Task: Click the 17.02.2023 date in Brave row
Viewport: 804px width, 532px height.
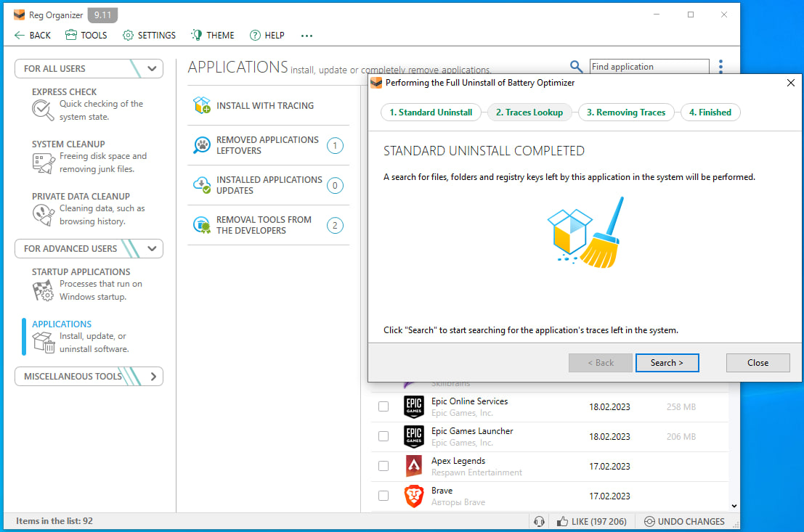Action: point(609,496)
